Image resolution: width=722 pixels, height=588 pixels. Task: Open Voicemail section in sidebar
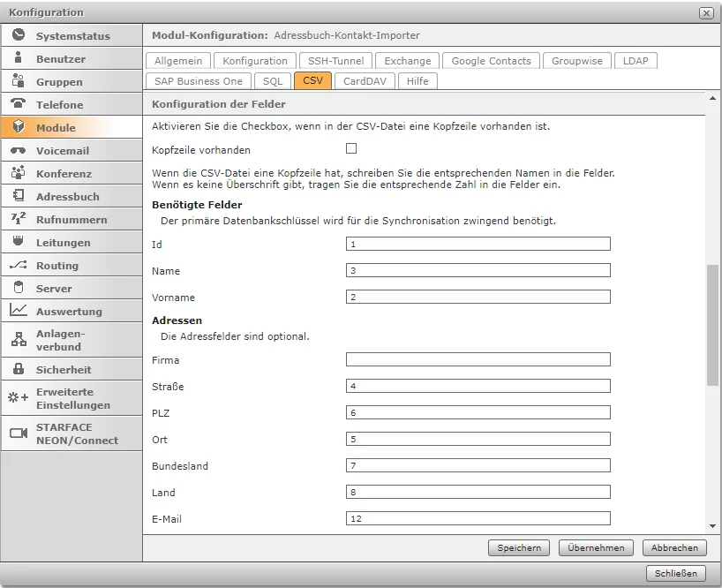pyautogui.click(x=71, y=151)
